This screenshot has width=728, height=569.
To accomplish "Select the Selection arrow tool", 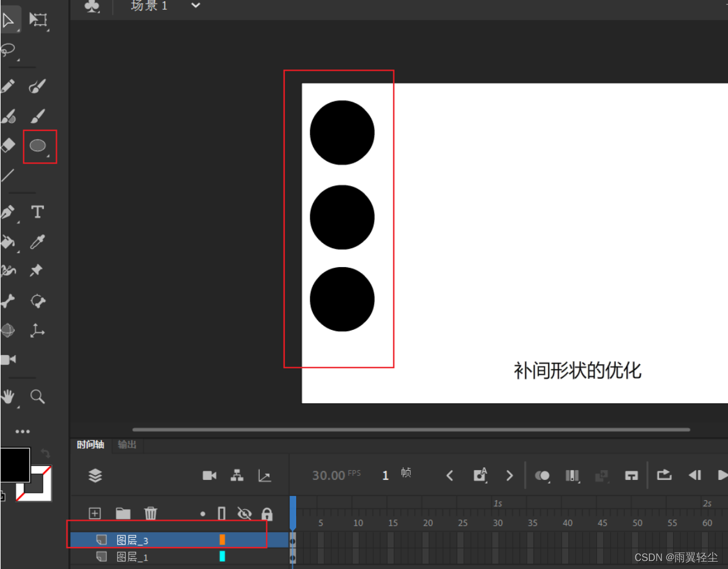I will click(8, 21).
